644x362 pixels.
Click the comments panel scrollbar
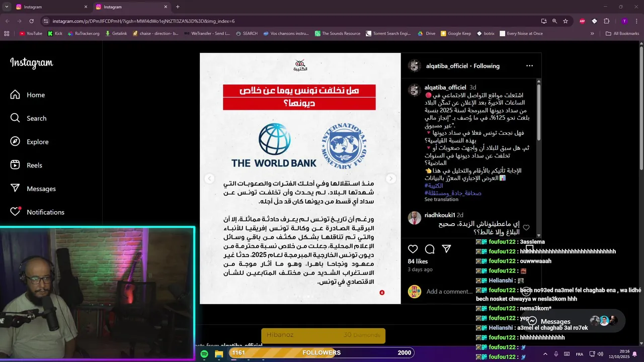coord(539,112)
